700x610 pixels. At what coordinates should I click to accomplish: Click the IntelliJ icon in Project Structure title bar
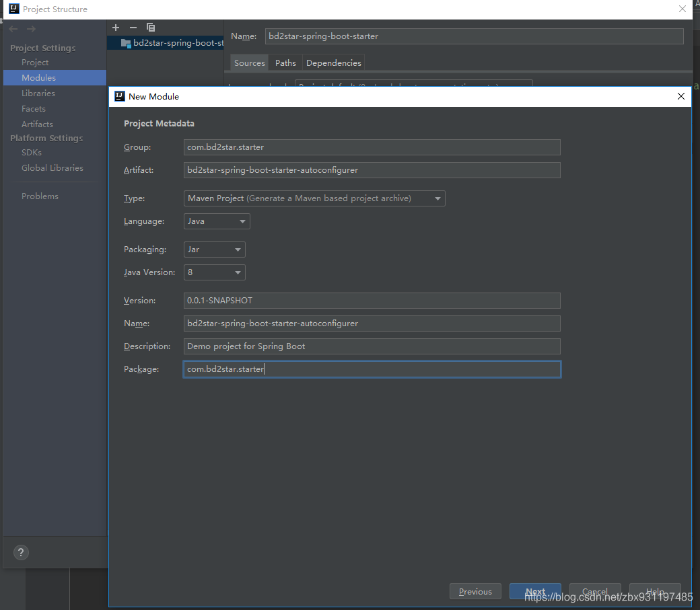coord(14,9)
